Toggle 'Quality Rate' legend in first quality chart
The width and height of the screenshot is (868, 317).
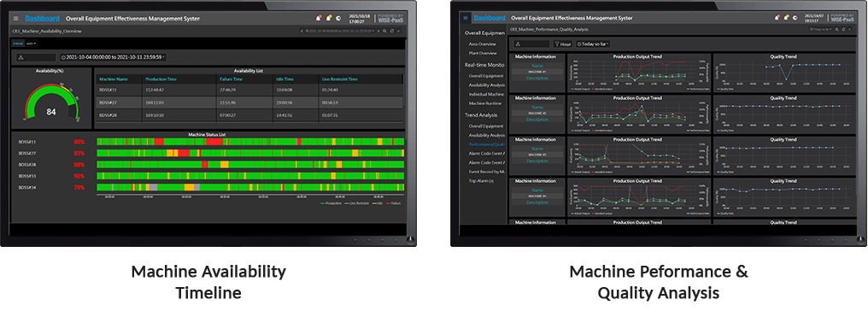[725, 89]
